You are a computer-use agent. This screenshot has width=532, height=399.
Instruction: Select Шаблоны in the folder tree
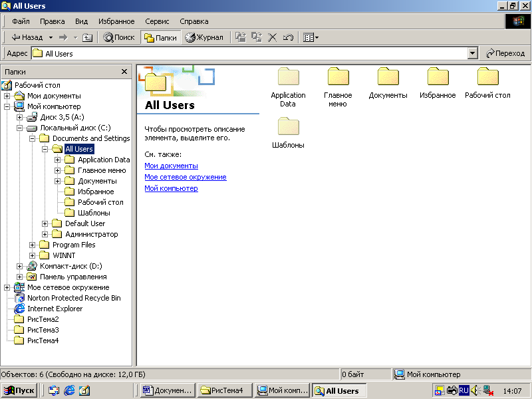(94, 213)
